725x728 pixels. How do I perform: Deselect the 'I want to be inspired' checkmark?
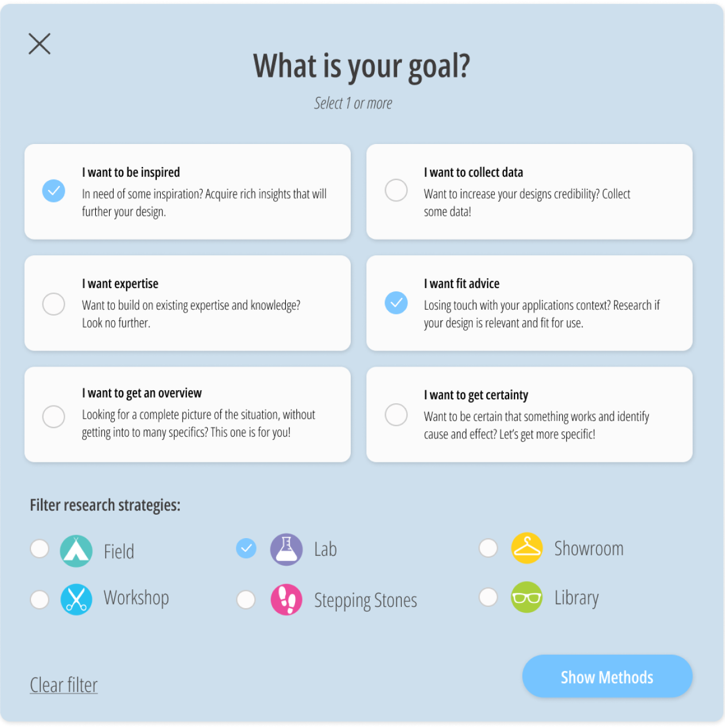coord(53,191)
